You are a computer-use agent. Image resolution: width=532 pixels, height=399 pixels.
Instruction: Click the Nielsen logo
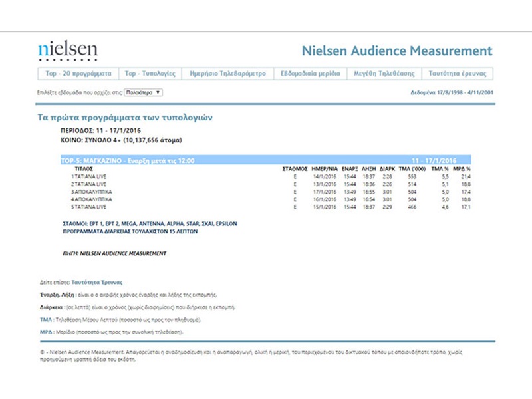pos(68,51)
